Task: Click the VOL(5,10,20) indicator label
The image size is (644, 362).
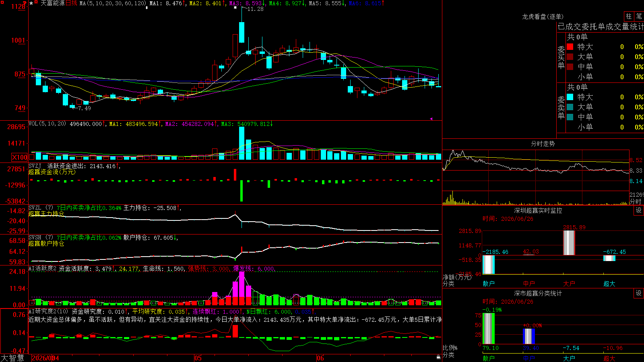Action: tap(47, 124)
